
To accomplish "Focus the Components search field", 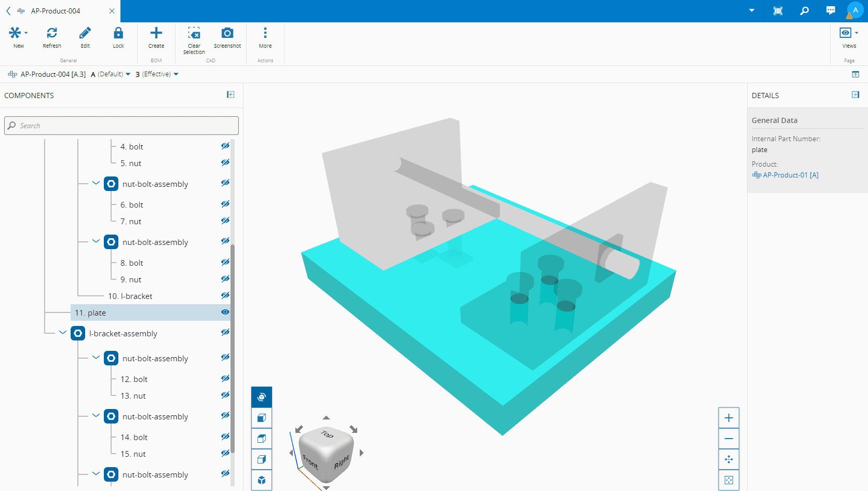I will (x=121, y=126).
